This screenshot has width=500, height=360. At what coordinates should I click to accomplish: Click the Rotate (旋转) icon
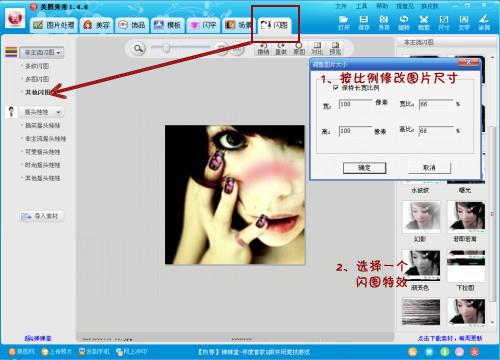pyautogui.click(x=404, y=19)
